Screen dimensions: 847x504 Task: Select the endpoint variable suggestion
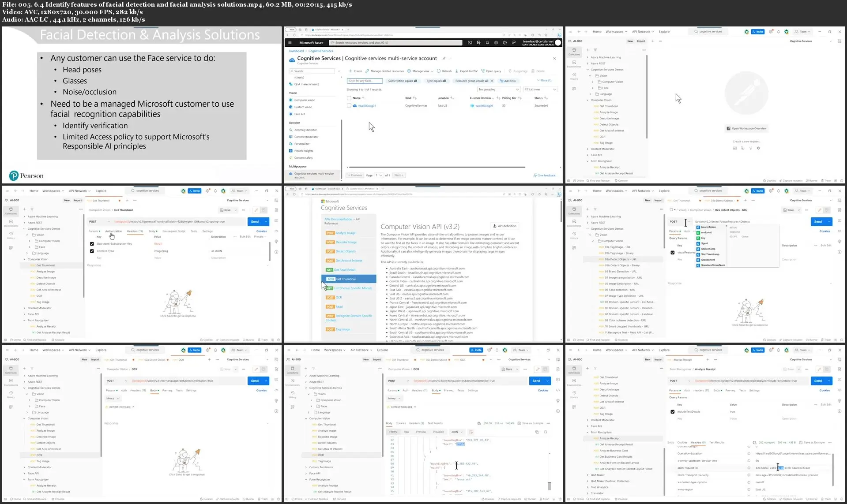click(706, 232)
